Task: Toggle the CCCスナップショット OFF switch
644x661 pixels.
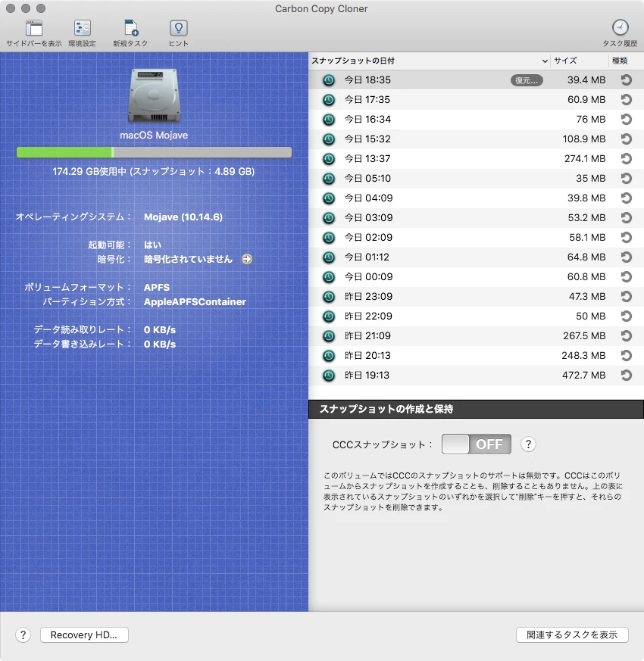Action: 476,444
